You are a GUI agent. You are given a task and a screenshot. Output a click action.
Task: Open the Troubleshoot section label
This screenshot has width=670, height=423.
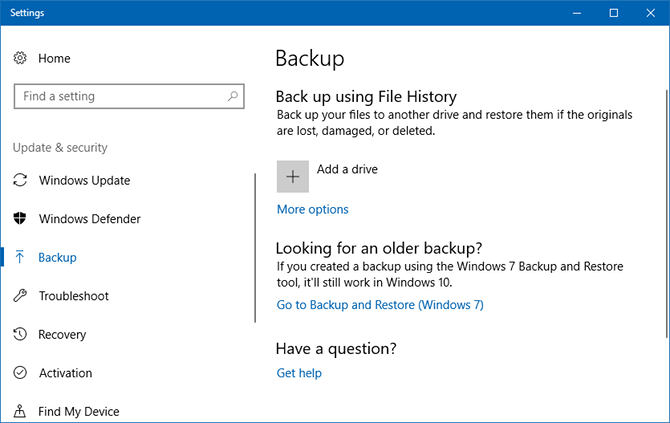pyautogui.click(x=73, y=296)
